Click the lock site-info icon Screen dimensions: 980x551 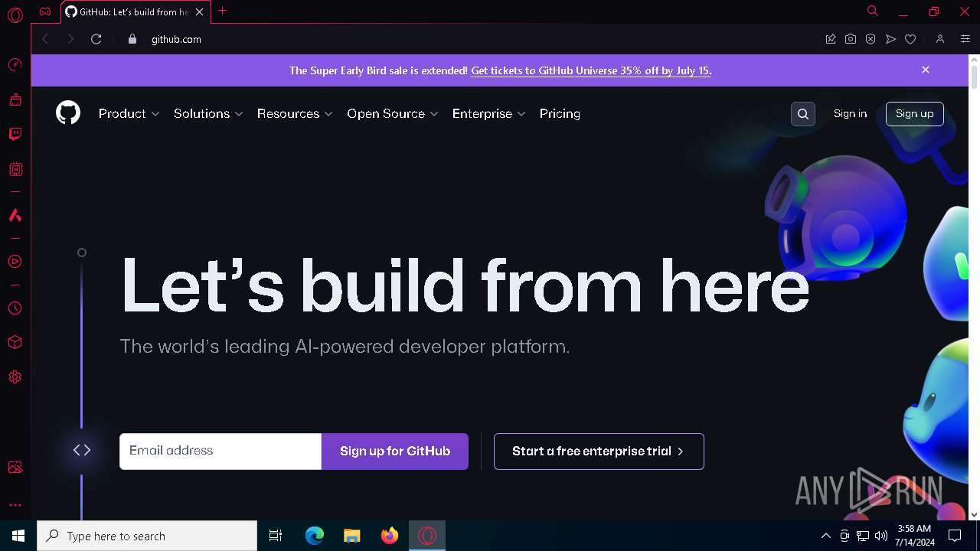(x=132, y=39)
